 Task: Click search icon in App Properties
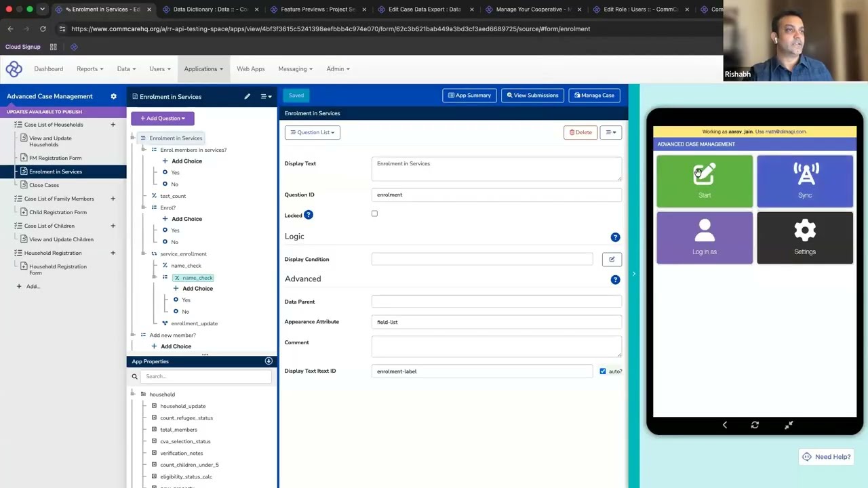pyautogui.click(x=134, y=376)
